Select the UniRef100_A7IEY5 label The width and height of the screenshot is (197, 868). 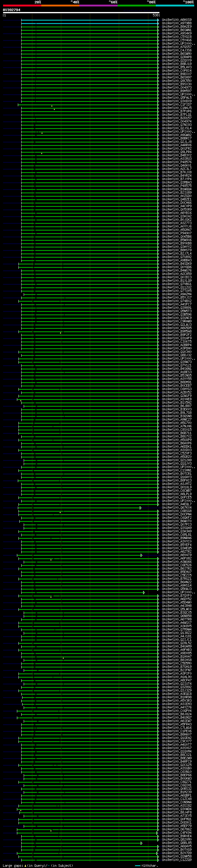pyautogui.click(x=177, y=816)
